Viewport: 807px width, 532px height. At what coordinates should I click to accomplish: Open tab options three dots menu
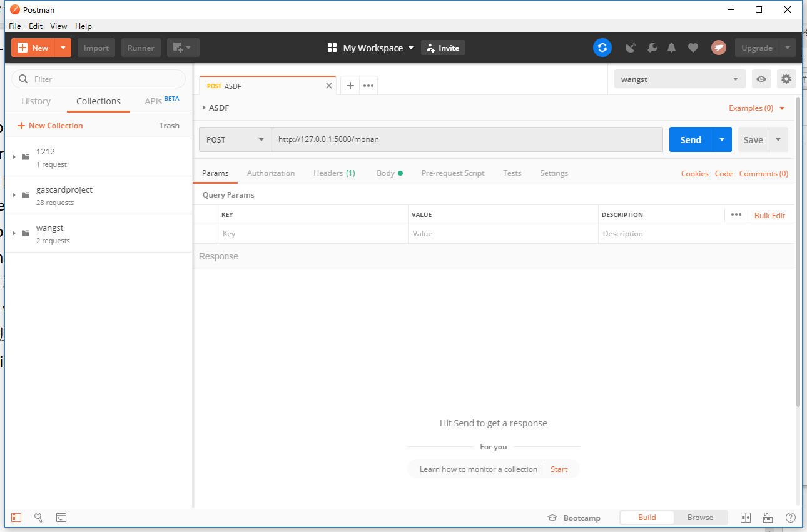click(368, 86)
